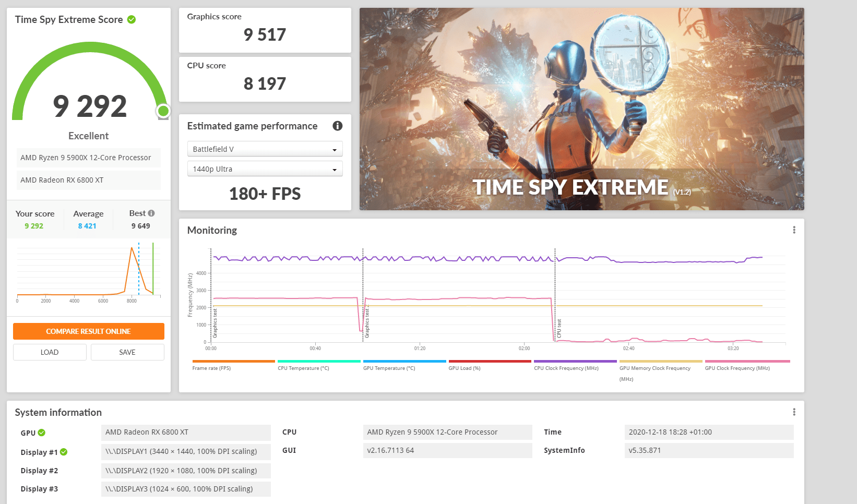
Task: Click the Average score value 8 421
Action: coord(87,226)
